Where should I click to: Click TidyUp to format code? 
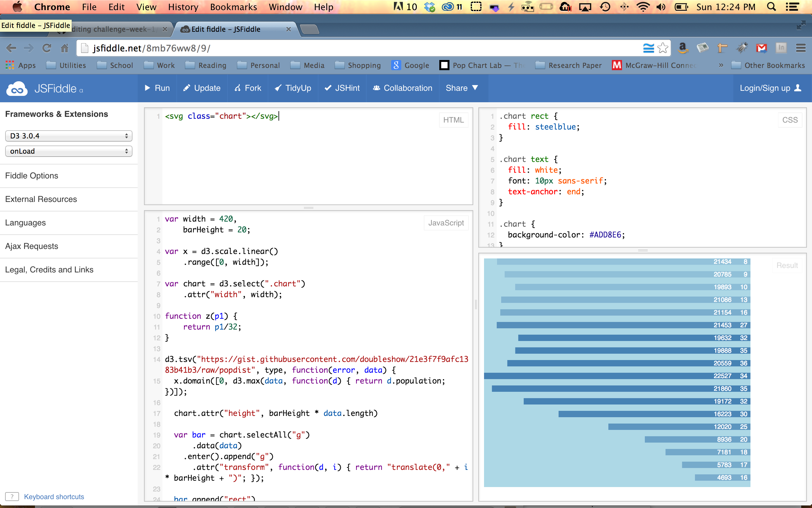pos(292,88)
